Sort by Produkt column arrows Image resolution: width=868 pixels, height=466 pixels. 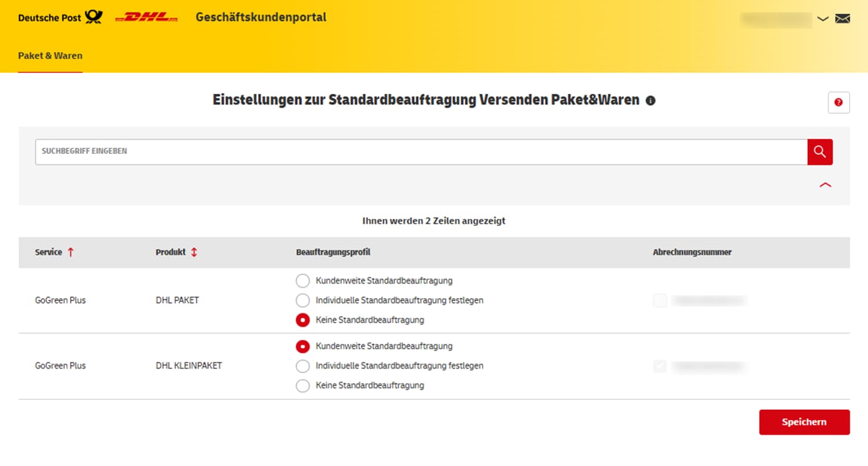point(194,252)
